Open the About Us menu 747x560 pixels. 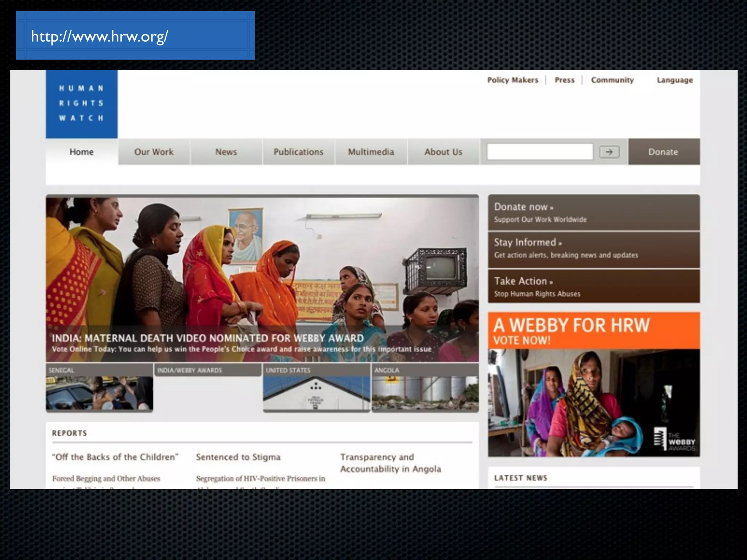444,152
